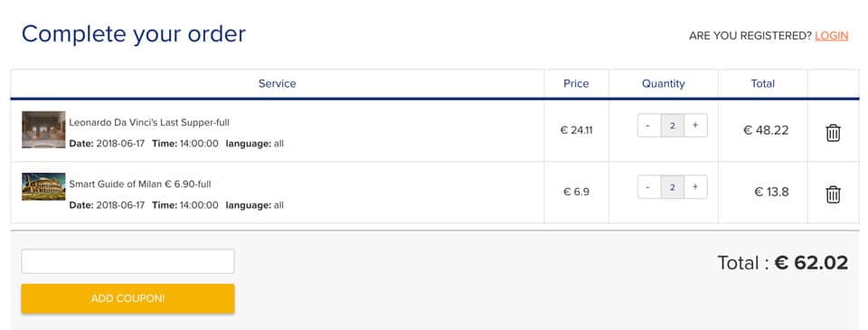Click the € 62.02 order total

point(811,262)
